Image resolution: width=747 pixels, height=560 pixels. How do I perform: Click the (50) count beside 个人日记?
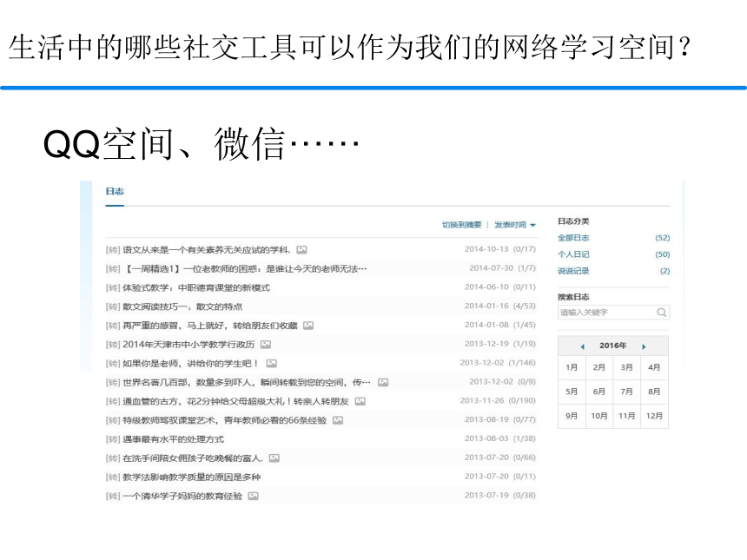click(x=663, y=254)
